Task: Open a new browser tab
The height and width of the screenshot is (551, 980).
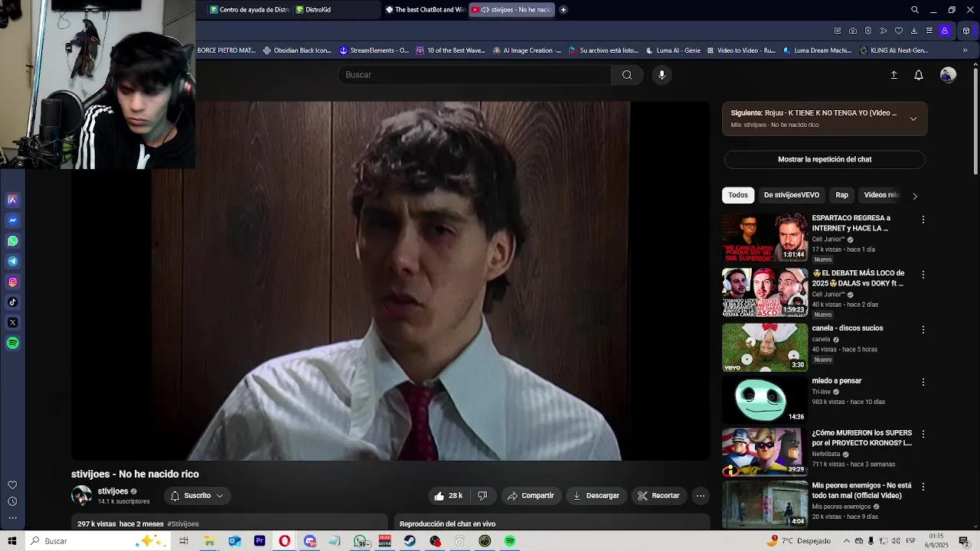Action: click(563, 10)
